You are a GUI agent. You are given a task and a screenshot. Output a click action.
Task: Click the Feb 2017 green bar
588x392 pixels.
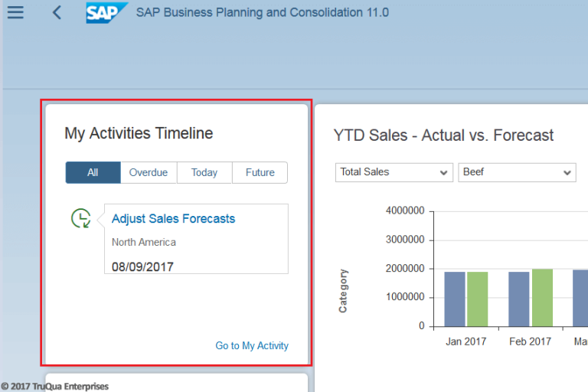pos(542,298)
